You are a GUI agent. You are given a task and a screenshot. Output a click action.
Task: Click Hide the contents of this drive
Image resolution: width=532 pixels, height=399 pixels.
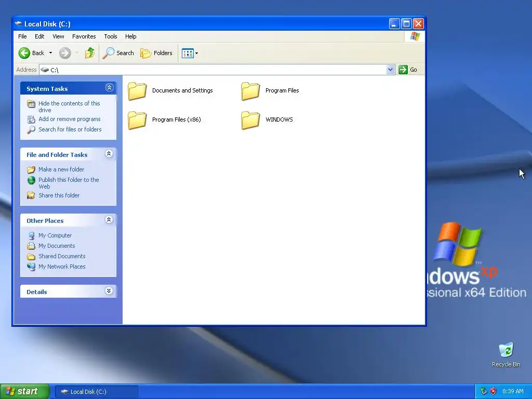click(x=69, y=107)
